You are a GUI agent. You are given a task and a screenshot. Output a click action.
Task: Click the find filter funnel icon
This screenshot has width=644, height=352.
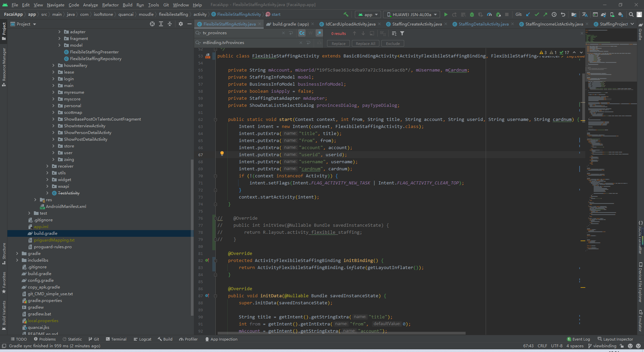coord(402,33)
